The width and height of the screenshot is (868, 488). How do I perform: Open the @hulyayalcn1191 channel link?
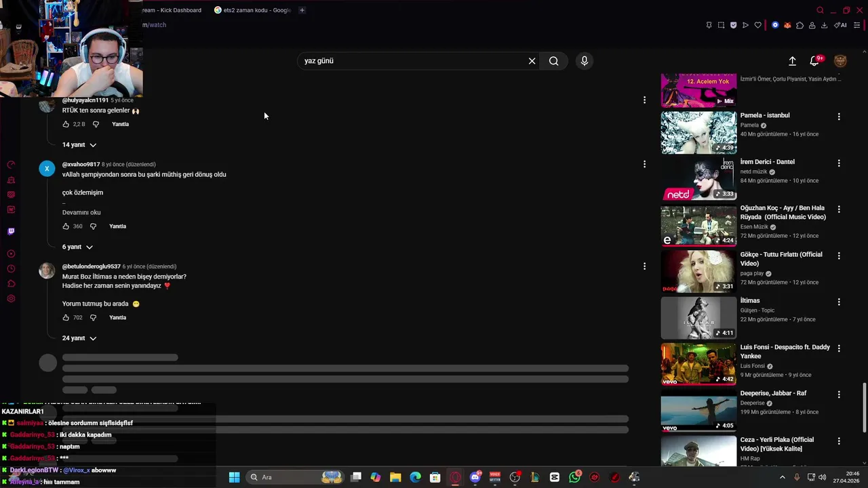click(85, 100)
